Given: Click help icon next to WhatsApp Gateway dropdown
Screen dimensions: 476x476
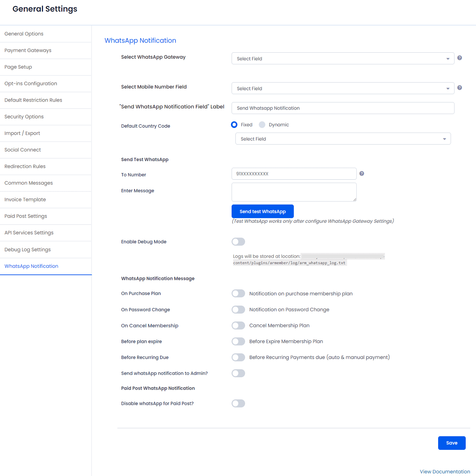Looking at the screenshot, I should 459,58.
